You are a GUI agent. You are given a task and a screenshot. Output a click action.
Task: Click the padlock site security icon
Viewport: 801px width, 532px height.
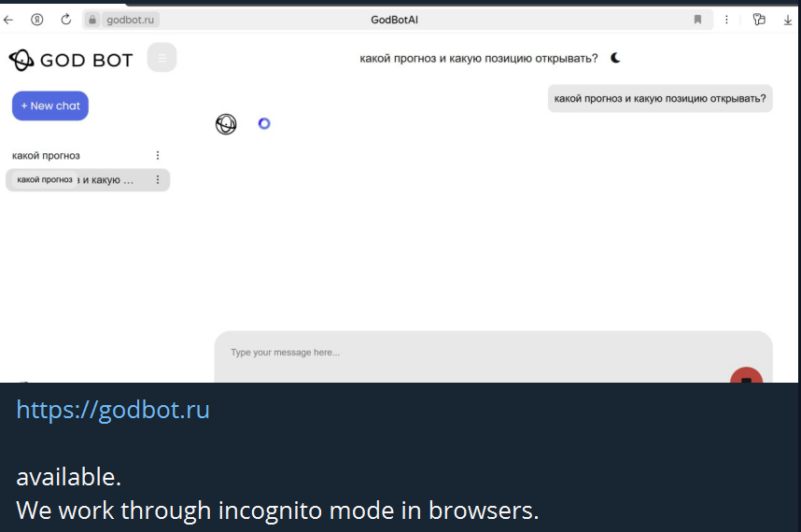[91, 20]
